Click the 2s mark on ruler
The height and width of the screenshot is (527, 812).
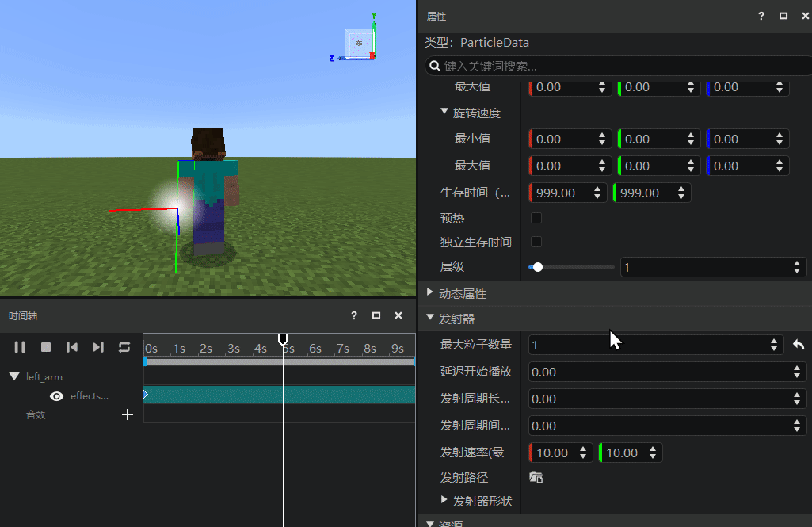point(206,349)
